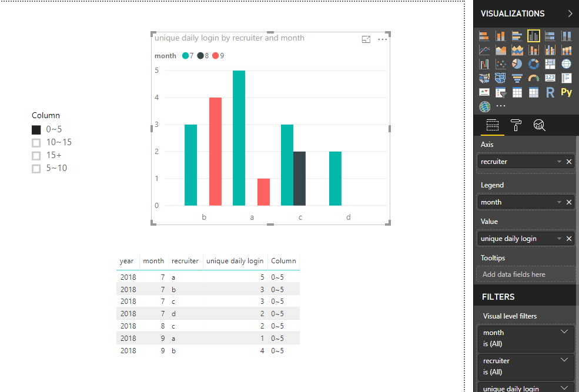The width and height of the screenshot is (579, 392).
Task: Click month 9 red legend marker
Action: pos(216,56)
